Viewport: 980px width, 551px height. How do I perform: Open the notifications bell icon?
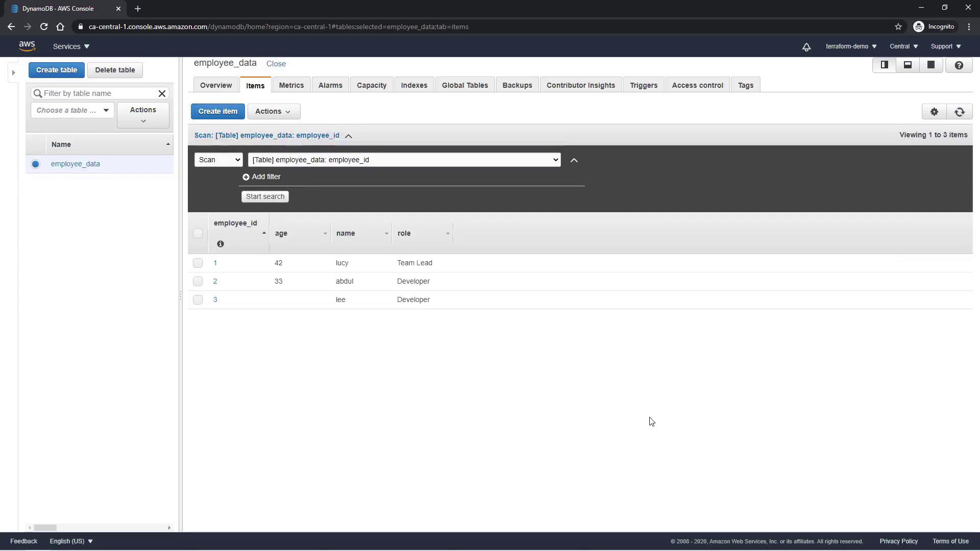pos(806,47)
